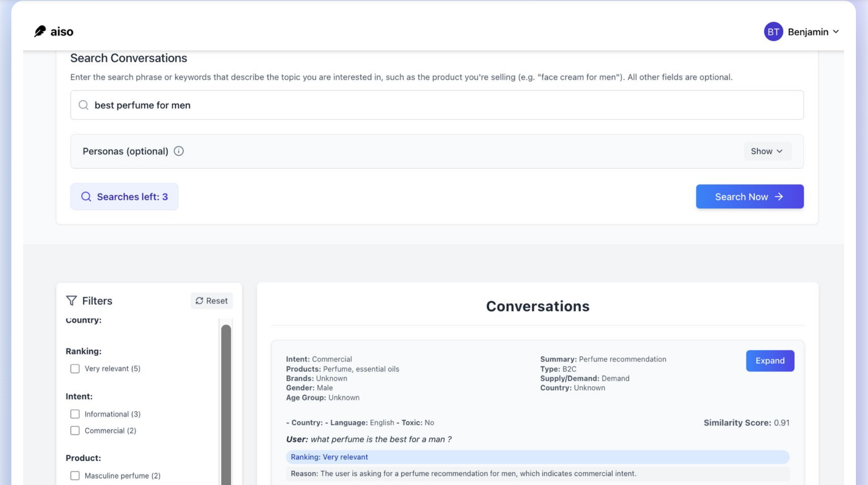Click the magnifier icon in search field

coord(84,105)
